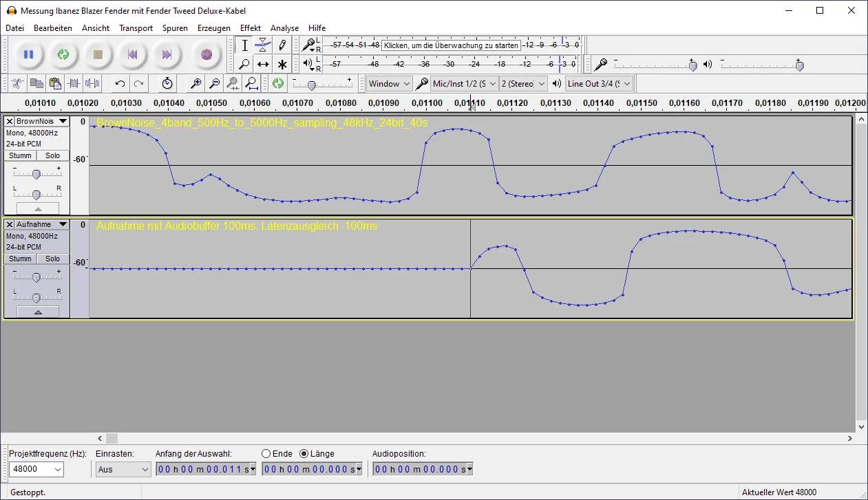Image resolution: width=868 pixels, height=500 pixels.
Task: Open the Spuren menu
Action: [175, 28]
